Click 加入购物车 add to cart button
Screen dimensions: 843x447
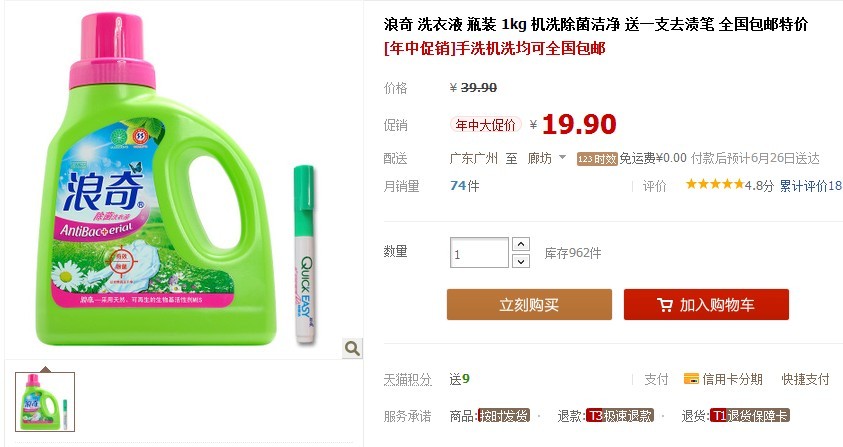[706, 304]
